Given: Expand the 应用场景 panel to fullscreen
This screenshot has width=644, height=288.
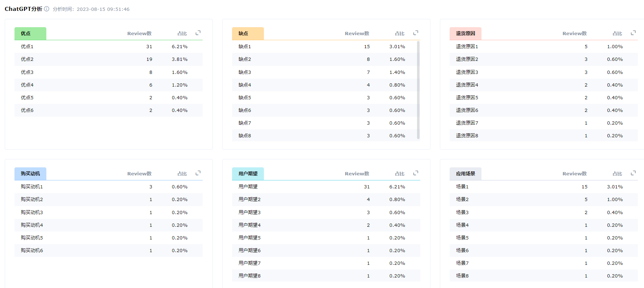Looking at the screenshot, I should (633, 173).
